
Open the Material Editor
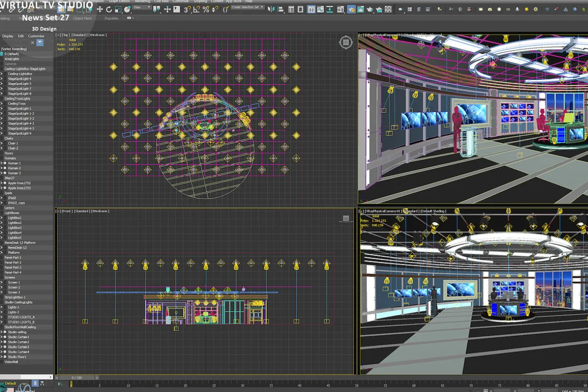(x=341, y=9)
